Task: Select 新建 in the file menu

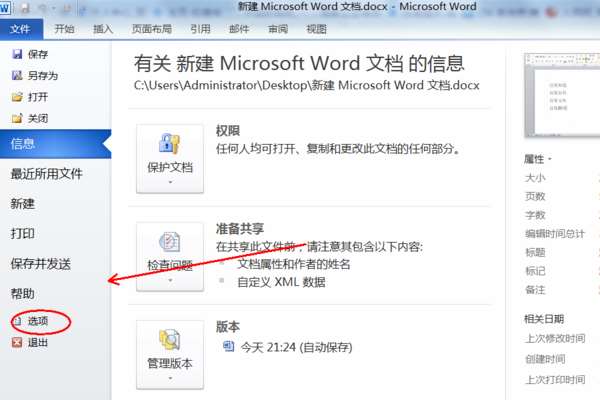Action: pos(23,204)
